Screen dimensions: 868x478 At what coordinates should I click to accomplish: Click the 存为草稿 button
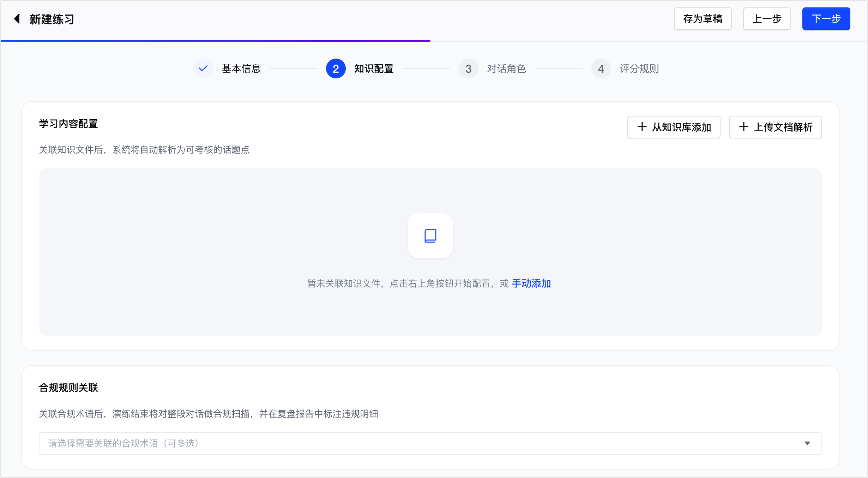point(703,19)
